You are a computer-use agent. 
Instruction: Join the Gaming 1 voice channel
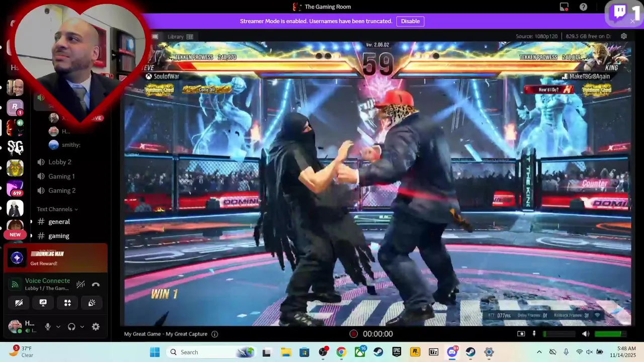(61, 176)
